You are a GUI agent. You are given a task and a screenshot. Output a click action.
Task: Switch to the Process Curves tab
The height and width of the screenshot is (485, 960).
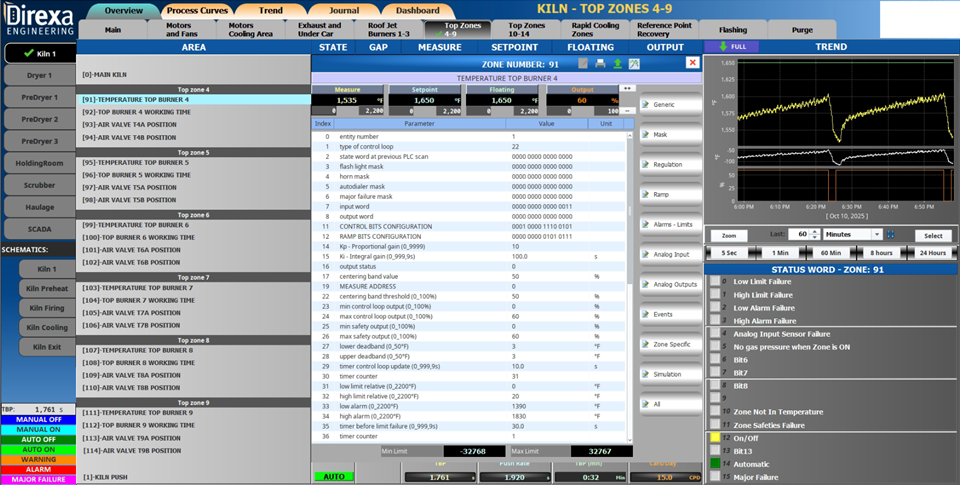pyautogui.click(x=198, y=10)
